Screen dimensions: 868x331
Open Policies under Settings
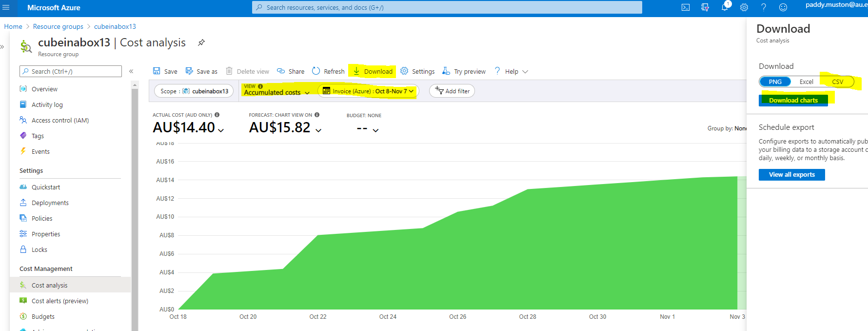coord(42,218)
